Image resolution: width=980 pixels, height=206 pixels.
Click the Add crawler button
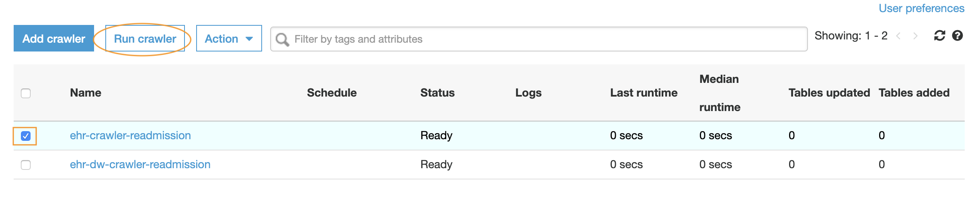(54, 39)
